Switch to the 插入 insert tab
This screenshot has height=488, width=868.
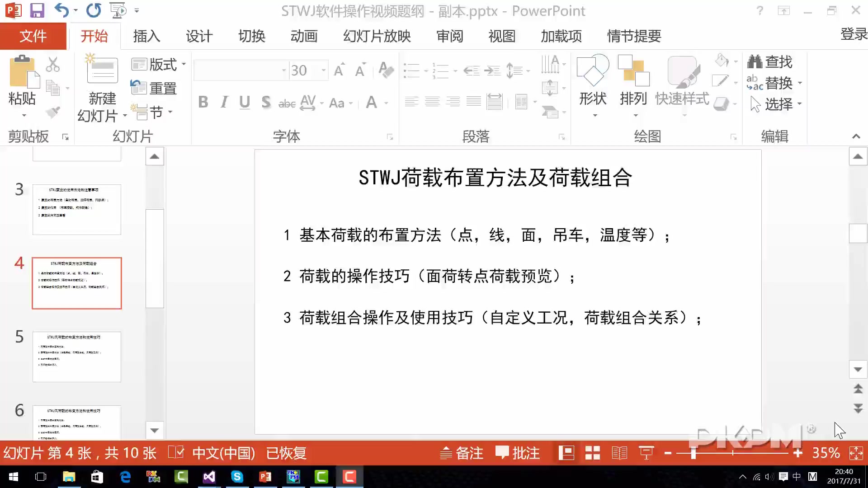click(146, 36)
